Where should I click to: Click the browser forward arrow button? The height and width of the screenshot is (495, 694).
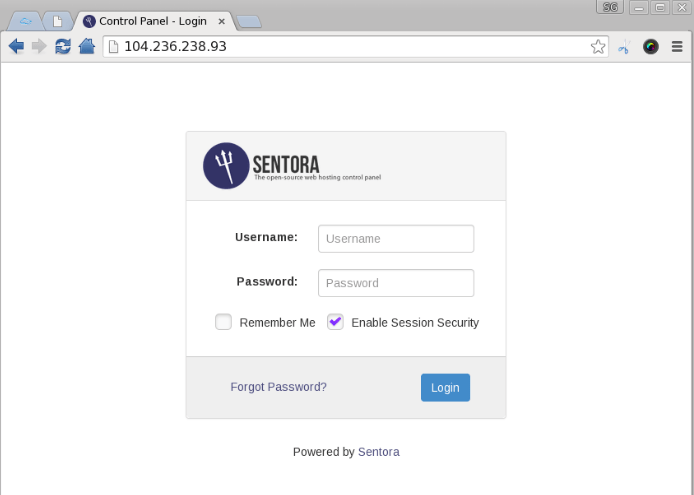pos(39,46)
